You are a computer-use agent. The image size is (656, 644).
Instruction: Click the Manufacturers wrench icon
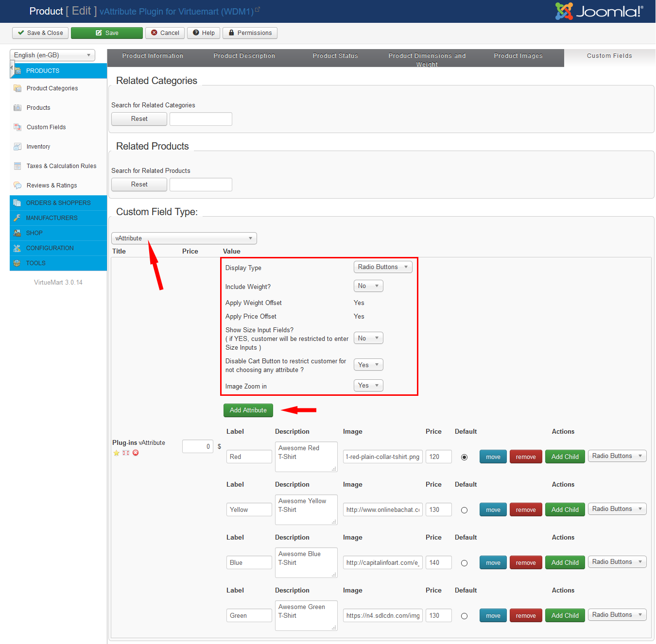[17, 218]
